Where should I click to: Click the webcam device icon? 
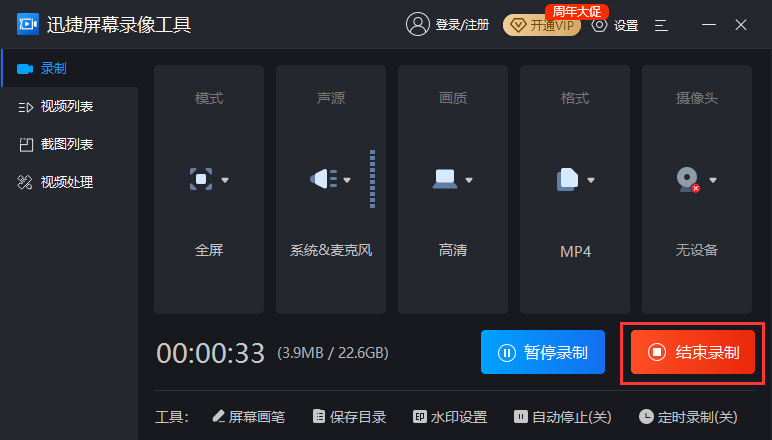tap(688, 180)
